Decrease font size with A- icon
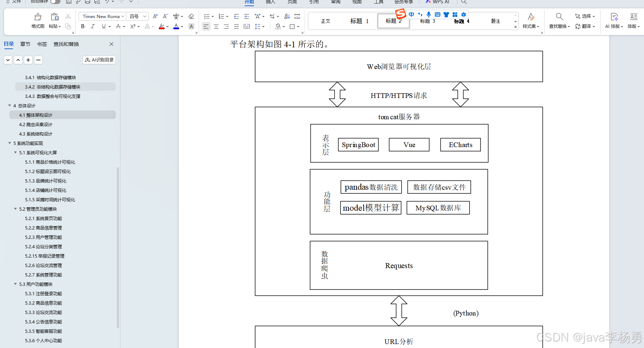Viewport: 644px width, 348px height. tap(165, 16)
